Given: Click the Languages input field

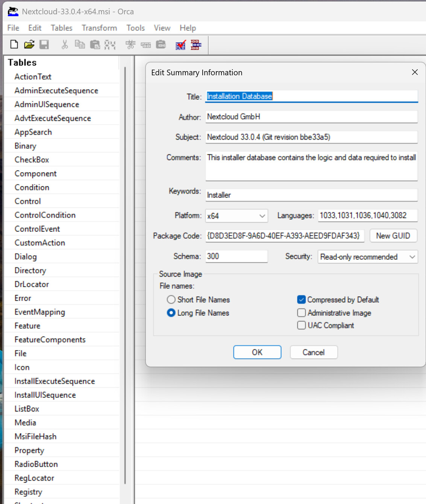Looking at the screenshot, I should point(367,215).
